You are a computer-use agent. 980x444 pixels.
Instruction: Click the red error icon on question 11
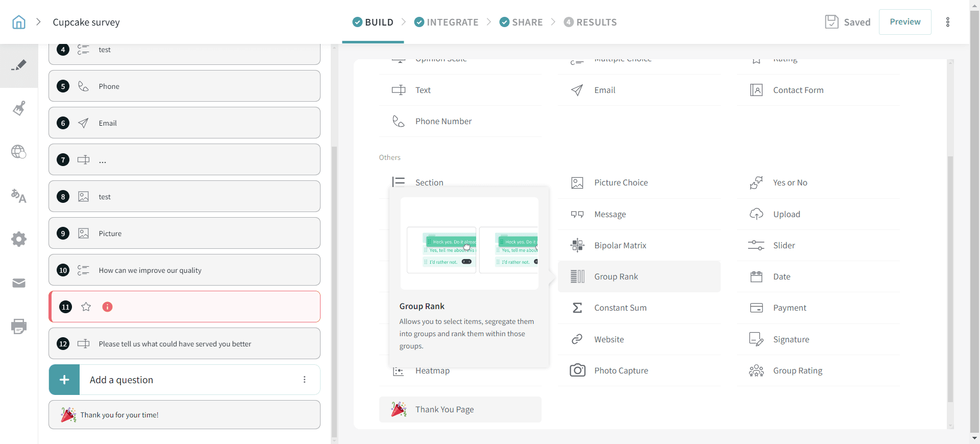tap(107, 307)
